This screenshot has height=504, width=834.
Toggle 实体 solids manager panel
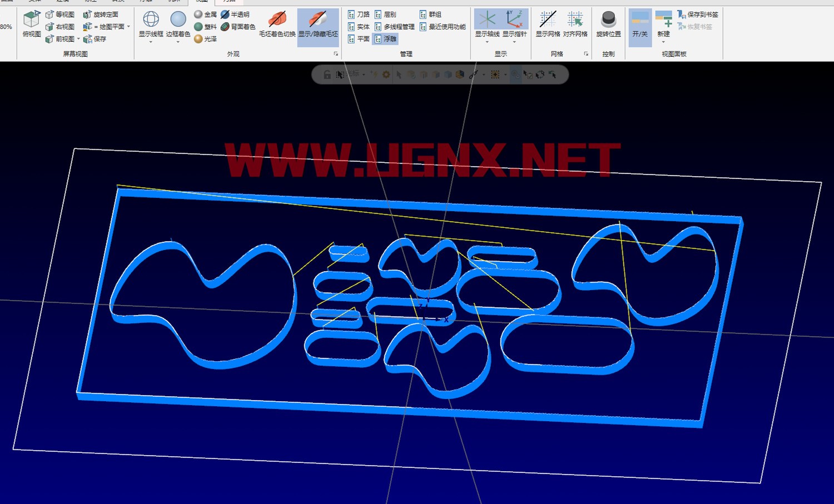tap(359, 27)
